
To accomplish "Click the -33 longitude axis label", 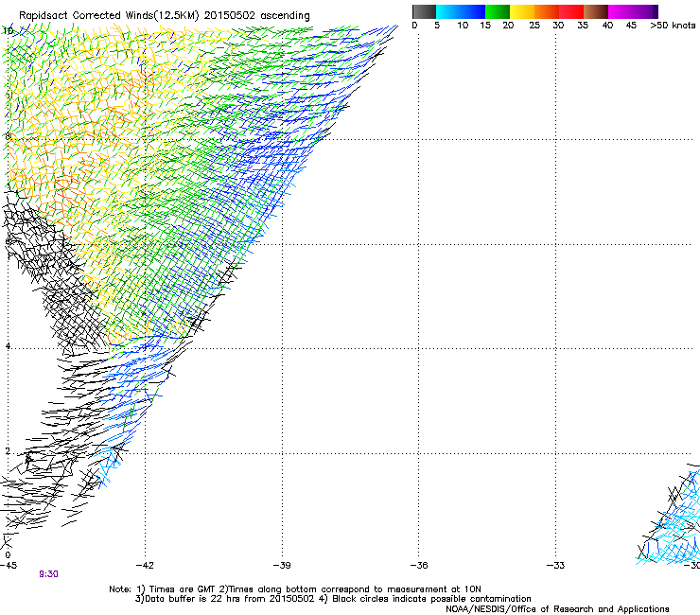I will [x=556, y=566].
